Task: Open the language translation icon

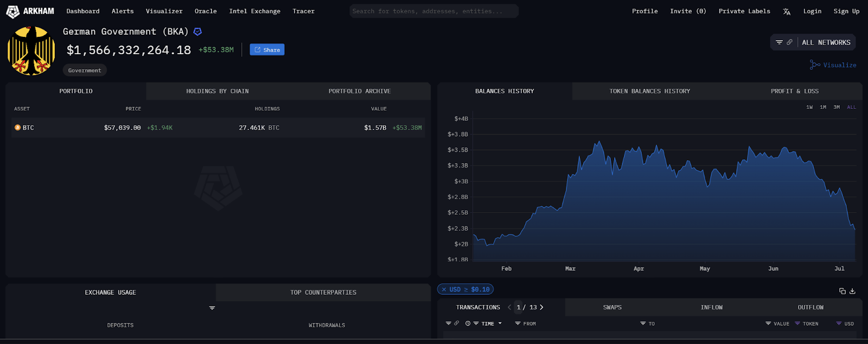Action: coord(787,11)
